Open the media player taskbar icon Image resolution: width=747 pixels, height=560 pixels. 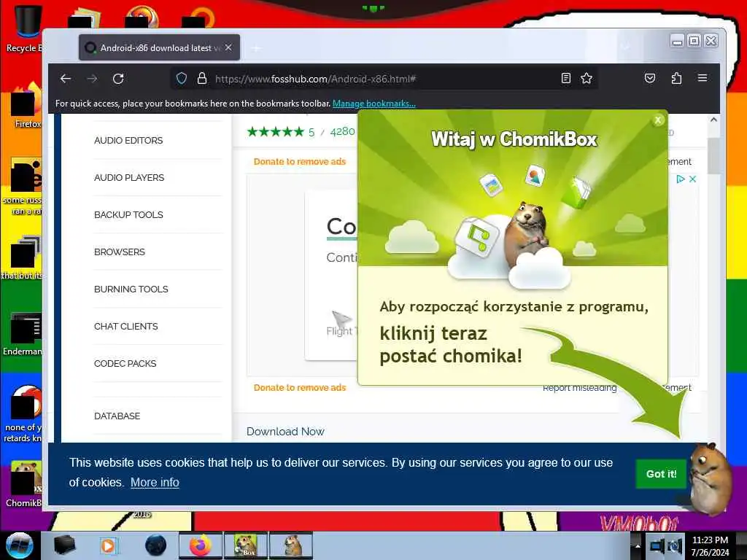tap(109, 545)
